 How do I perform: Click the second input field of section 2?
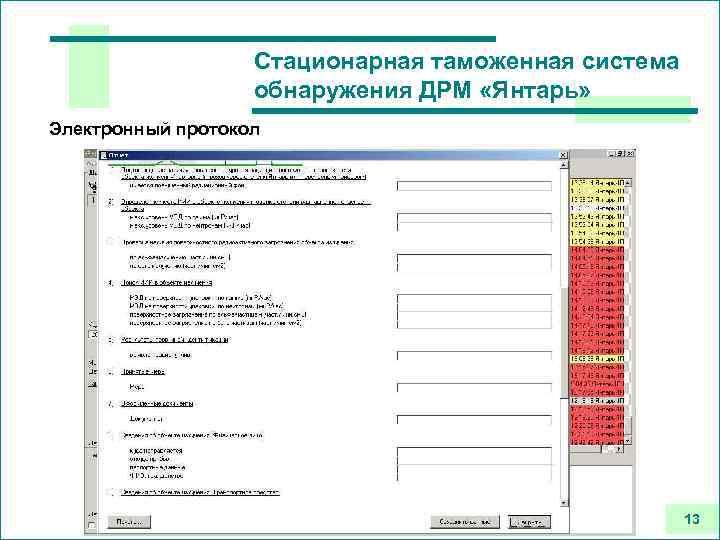pyautogui.click(x=474, y=226)
